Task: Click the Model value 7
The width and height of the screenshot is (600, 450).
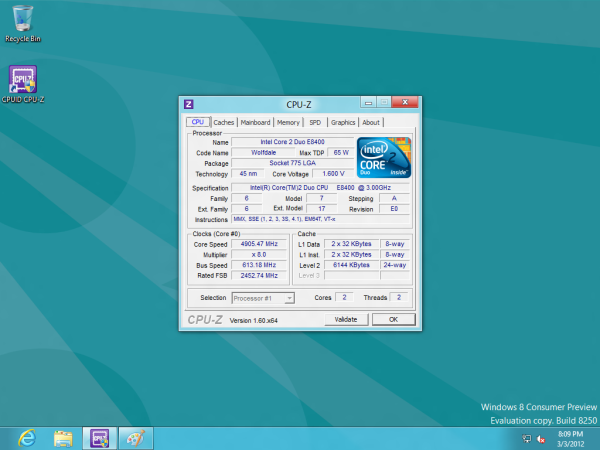Action: 321,198
